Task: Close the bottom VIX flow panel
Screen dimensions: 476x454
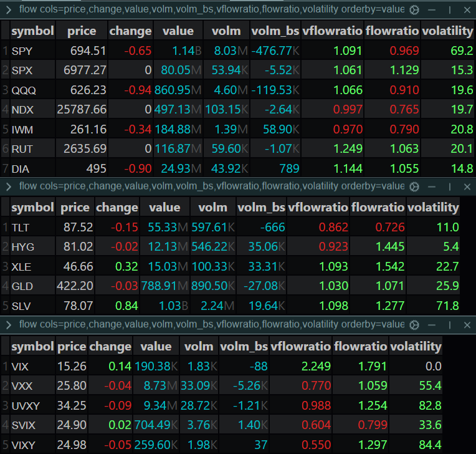Action: tap(467, 325)
